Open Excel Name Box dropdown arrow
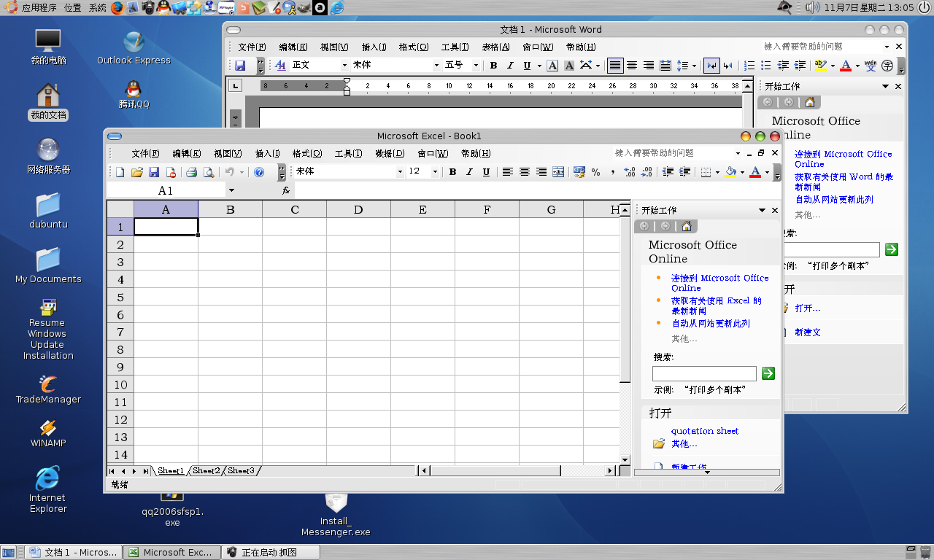934x560 pixels. click(x=231, y=190)
